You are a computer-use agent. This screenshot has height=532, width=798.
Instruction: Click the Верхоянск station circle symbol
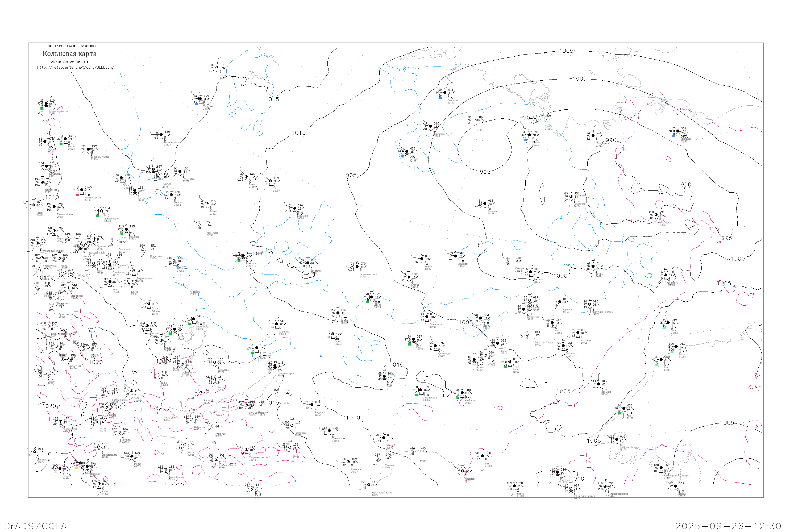tap(571, 197)
